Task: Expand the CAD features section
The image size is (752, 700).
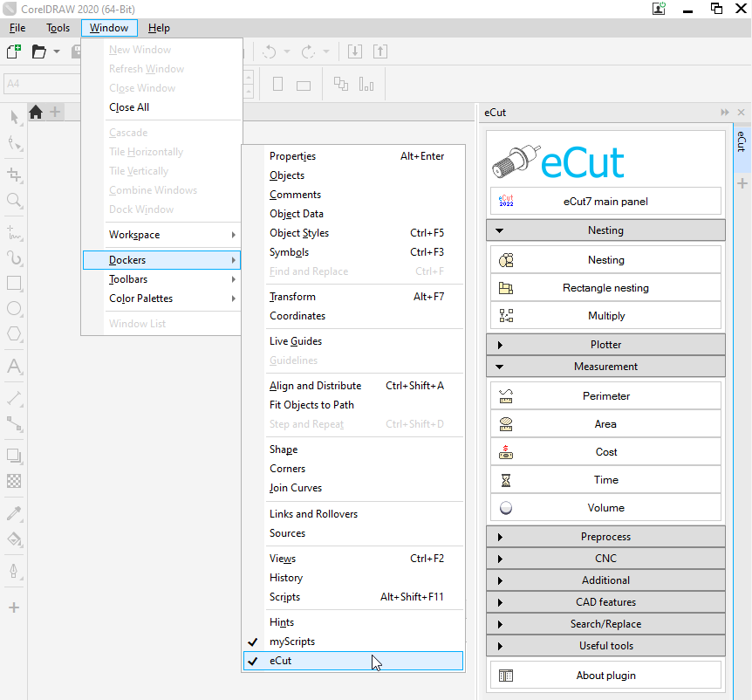Action: [x=605, y=602]
